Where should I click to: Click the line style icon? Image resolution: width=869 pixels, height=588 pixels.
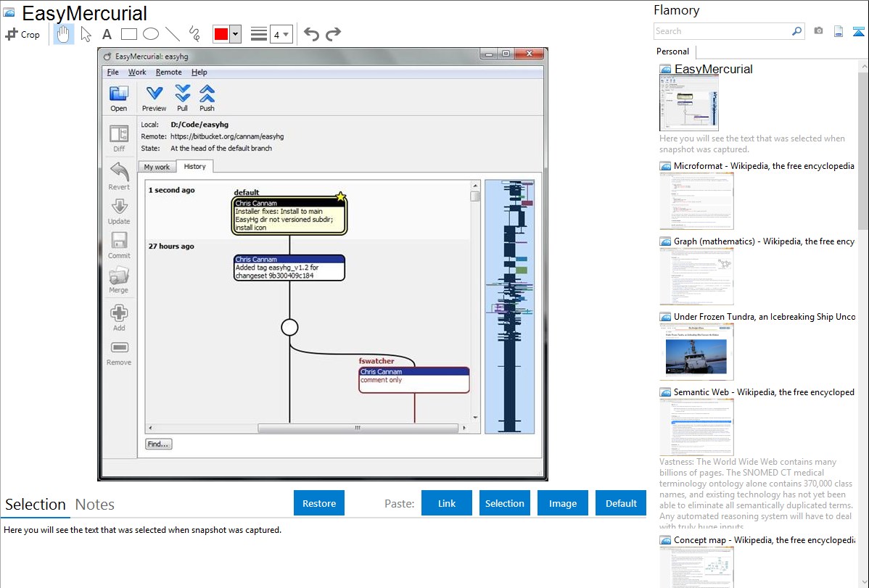coord(258,34)
